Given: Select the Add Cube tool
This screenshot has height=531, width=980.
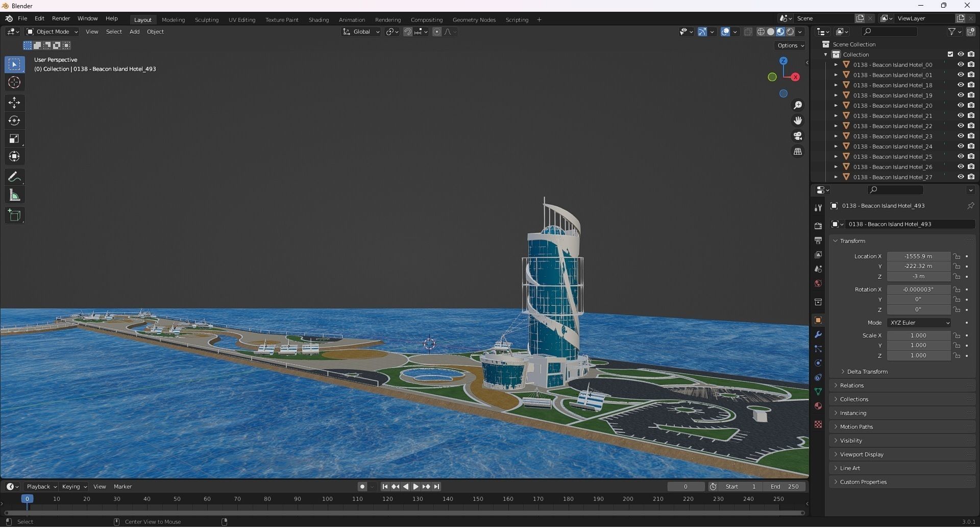Looking at the screenshot, I should point(14,215).
